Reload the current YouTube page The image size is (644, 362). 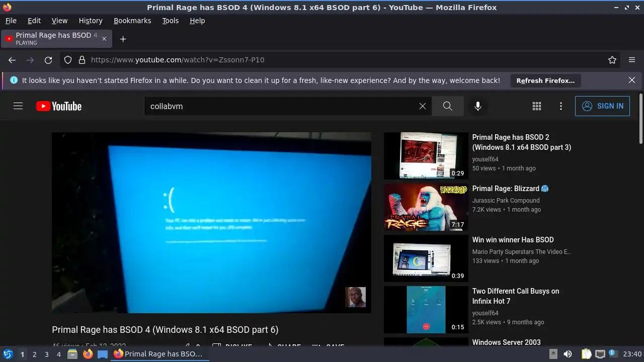tap(48, 60)
